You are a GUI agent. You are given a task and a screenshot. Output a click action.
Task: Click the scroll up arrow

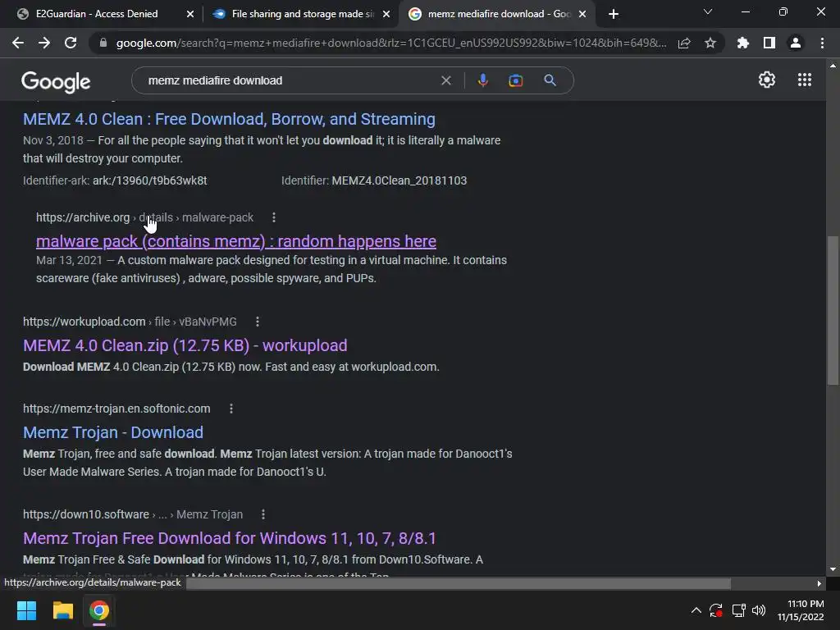pyautogui.click(x=833, y=66)
